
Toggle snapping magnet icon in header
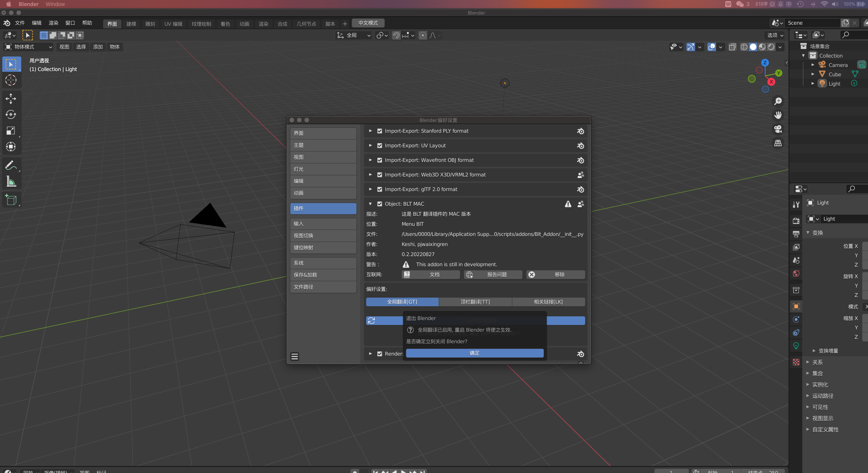pyautogui.click(x=396, y=35)
